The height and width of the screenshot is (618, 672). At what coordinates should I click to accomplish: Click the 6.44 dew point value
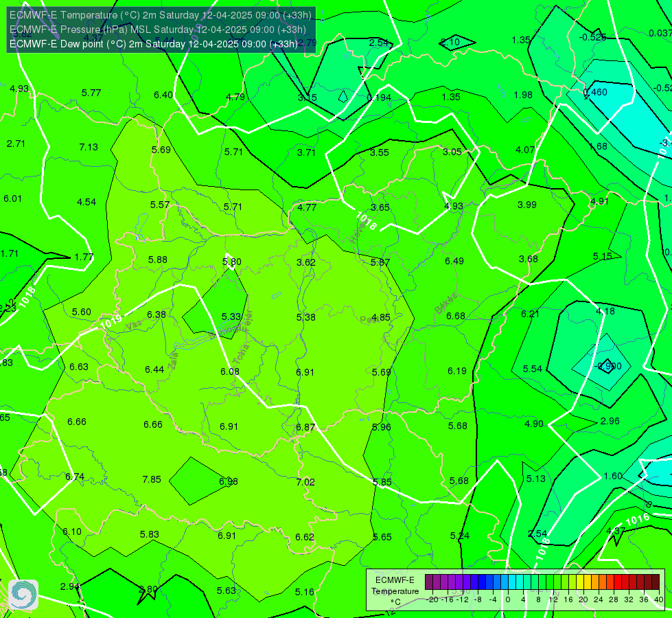point(154,369)
